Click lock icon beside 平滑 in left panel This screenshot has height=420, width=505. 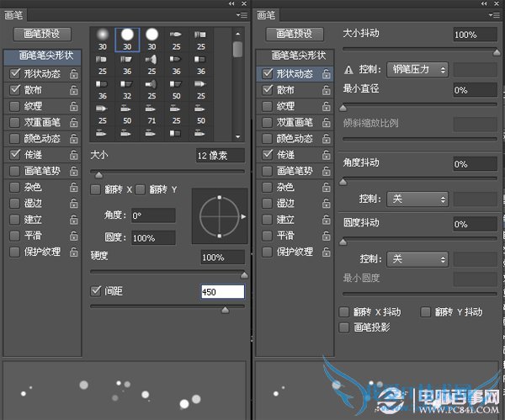coord(74,236)
